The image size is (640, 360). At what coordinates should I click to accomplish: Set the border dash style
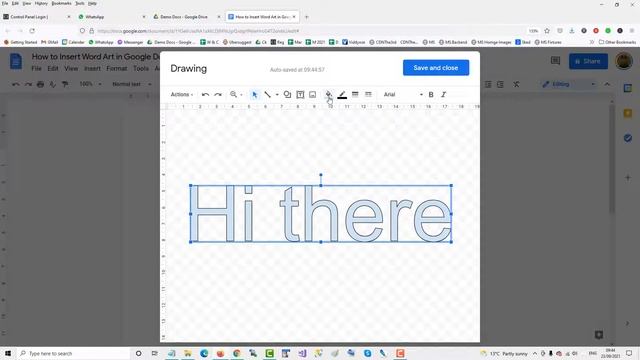tap(368, 94)
